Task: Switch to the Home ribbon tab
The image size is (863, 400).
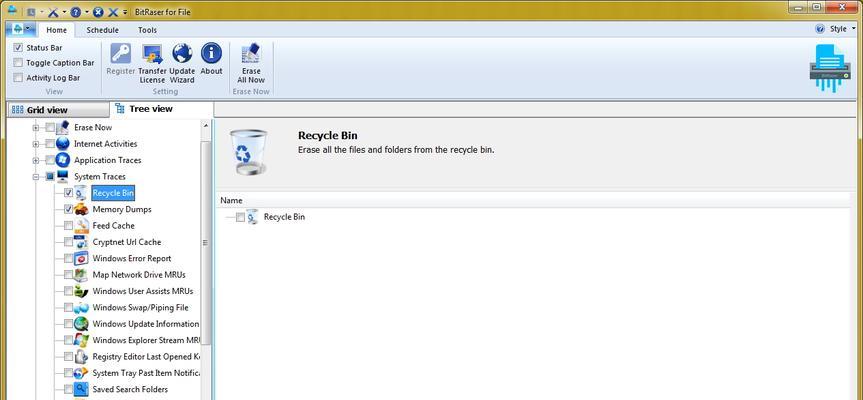Action: pyautogui.click(x=56, y=30)
